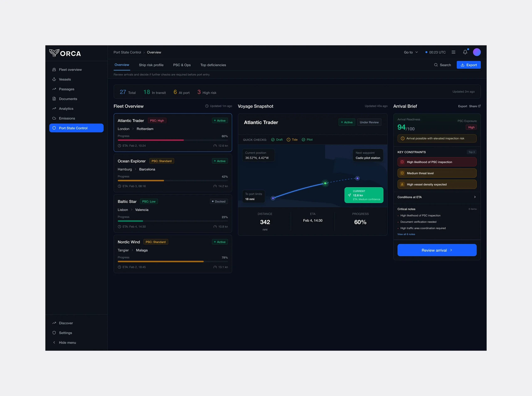This screenshot has height=396, width=532.
Task: Switch to Ship risk profile tab
Action: [151, 65]
